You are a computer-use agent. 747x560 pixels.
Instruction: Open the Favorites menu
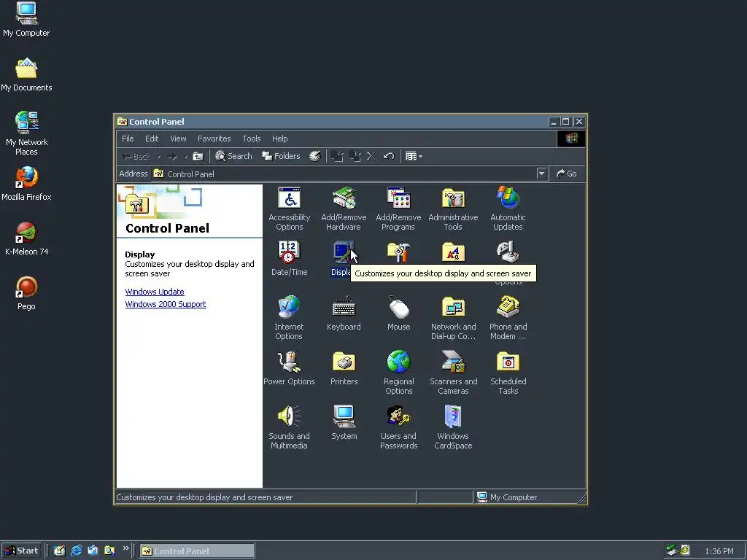(214, 139)
